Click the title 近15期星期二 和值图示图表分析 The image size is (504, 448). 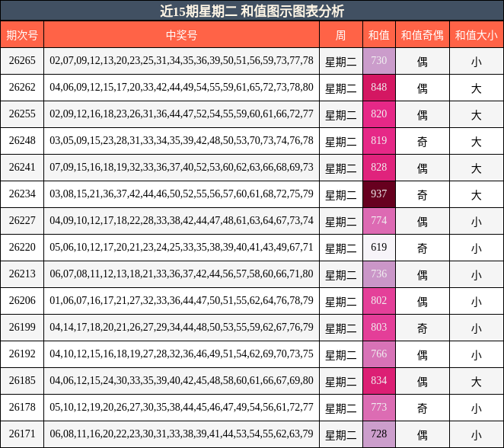point(252,11)
